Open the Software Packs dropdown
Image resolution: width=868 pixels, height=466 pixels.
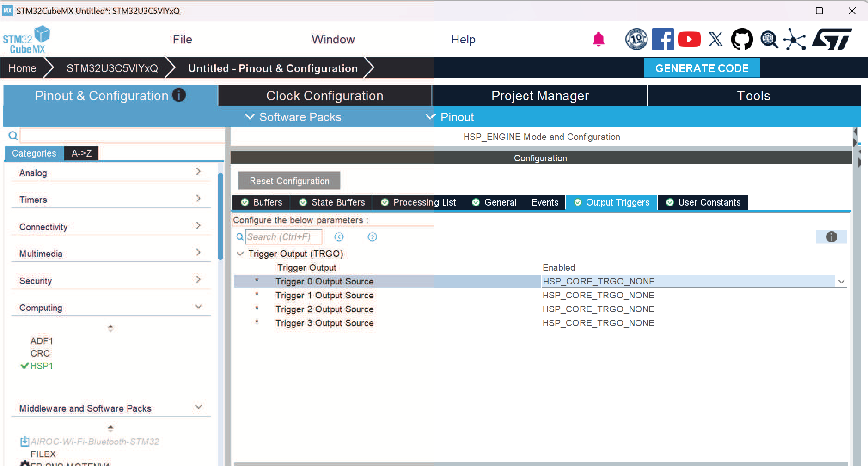(x=293, y=117)
